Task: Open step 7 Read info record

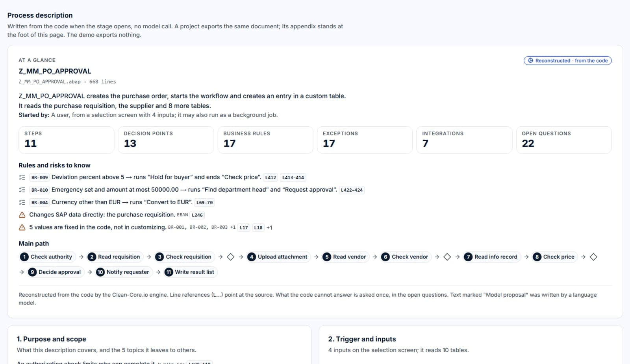Action: [492, 257]
